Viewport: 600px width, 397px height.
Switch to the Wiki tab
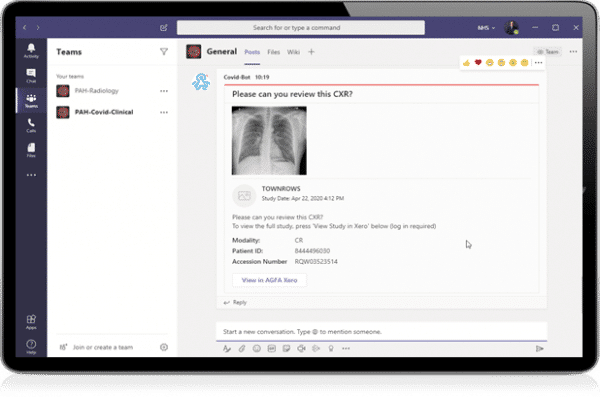pyautogui.click(x=293, y=52)
